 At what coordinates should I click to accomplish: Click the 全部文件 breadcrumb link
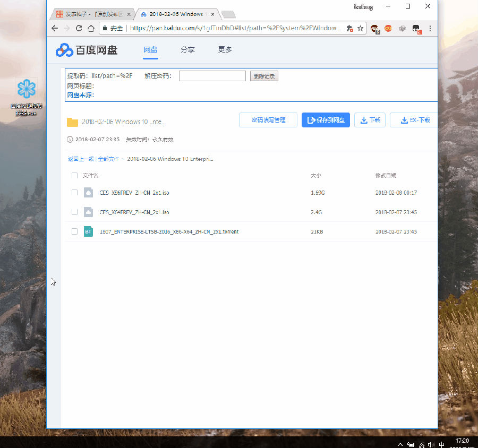pos(108,159)
